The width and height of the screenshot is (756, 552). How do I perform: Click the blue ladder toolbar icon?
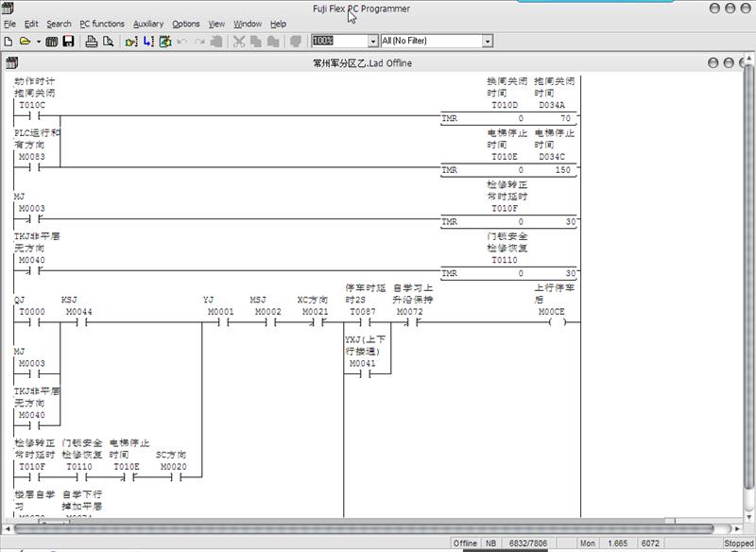(148, 42)
